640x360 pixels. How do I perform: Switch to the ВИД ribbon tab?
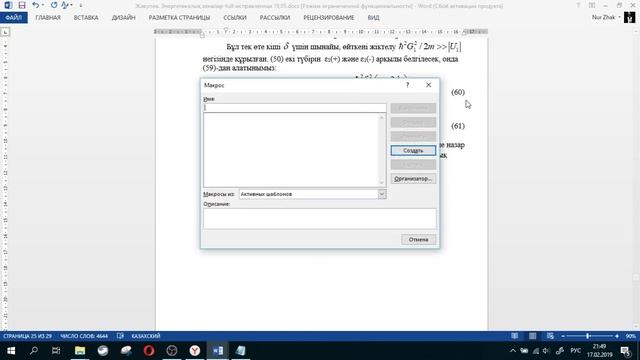[373, 18]
